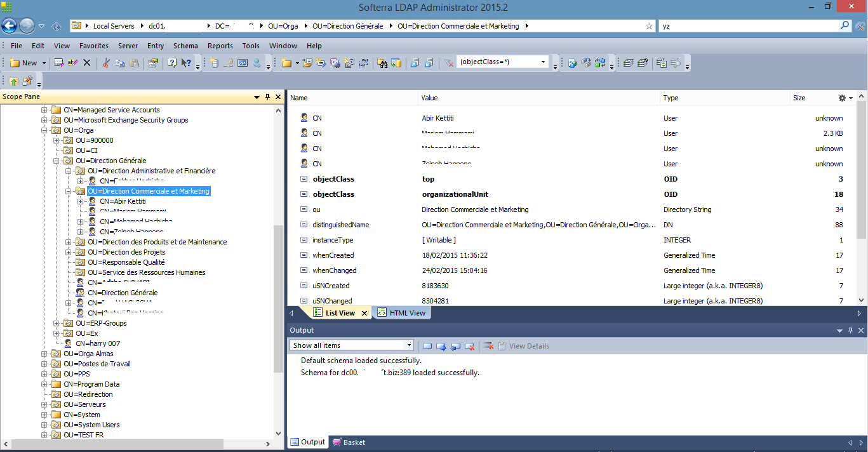
Task: Expand the OU=Direction des Projets node
Action: [x=69, y=252]
